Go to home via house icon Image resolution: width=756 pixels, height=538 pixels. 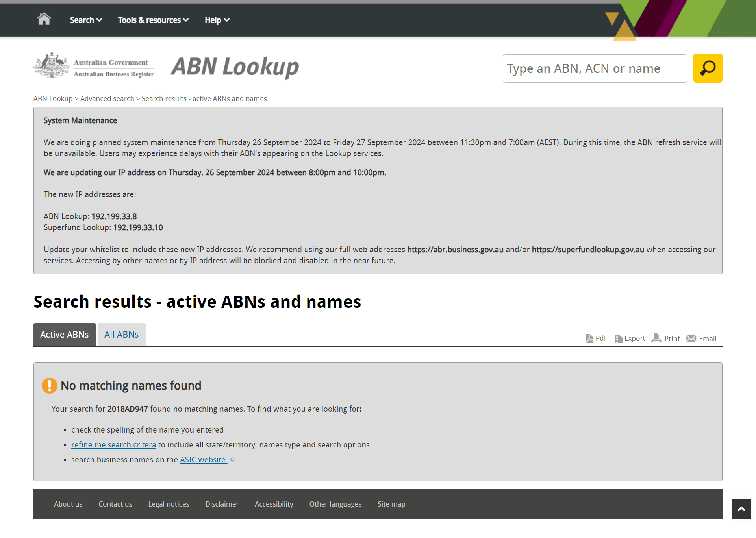tap(44, 19)
